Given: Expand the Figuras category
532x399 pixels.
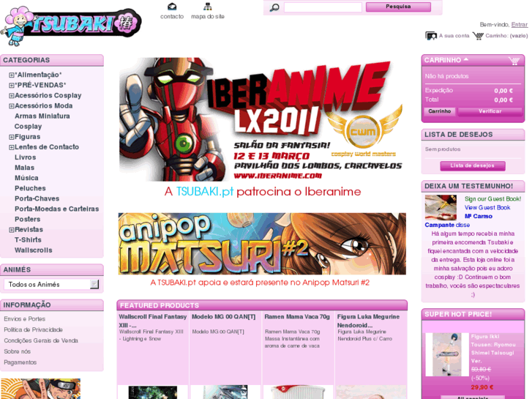Looking at the screenshot, I should coord(12,137).
